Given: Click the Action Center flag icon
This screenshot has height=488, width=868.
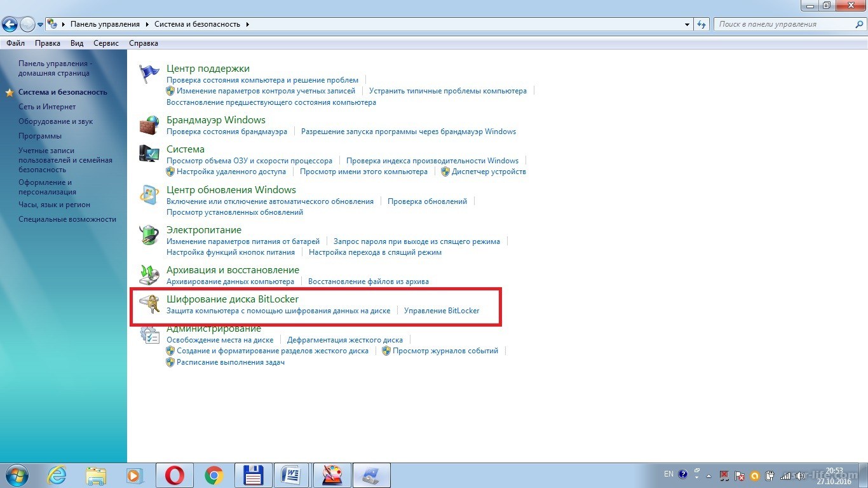Looking at the screenshot, I should coord(149,74).
